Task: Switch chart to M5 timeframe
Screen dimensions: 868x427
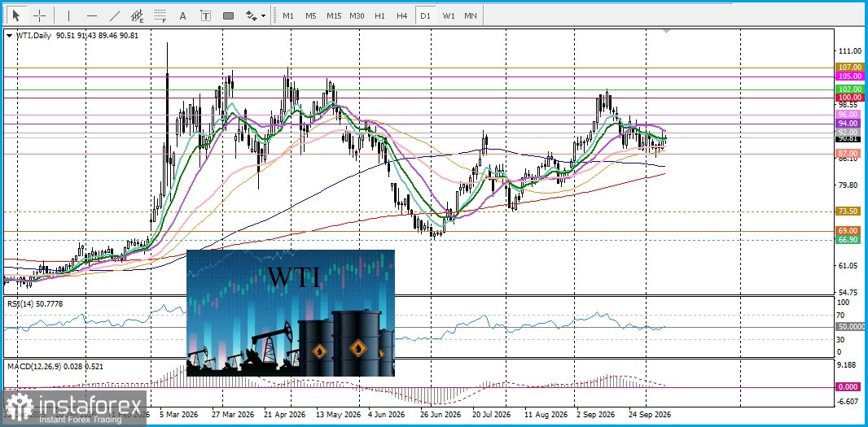Action: tap(310, 16)
